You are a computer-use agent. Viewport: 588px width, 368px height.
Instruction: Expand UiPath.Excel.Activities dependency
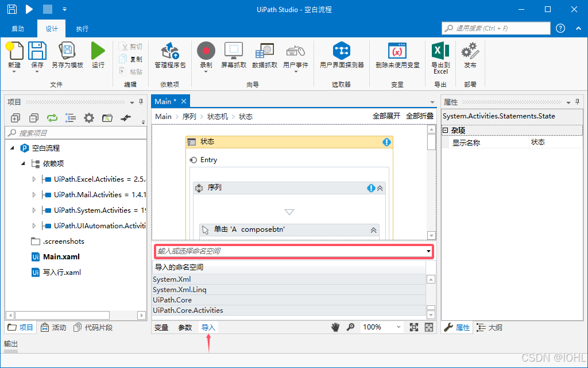point(34,179)
